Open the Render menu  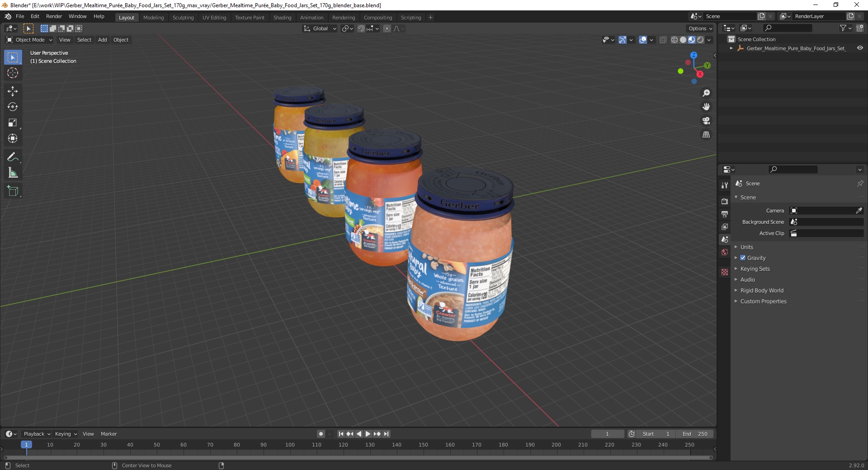click(54, 16)
